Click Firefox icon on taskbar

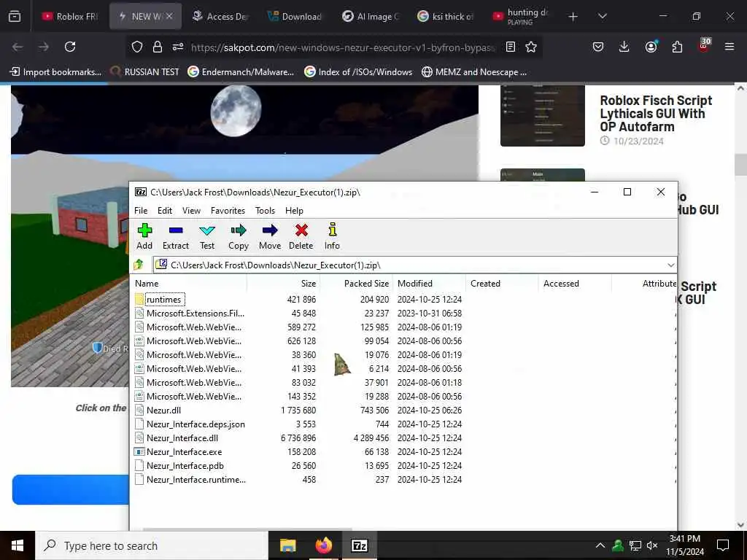click(323, 545)
